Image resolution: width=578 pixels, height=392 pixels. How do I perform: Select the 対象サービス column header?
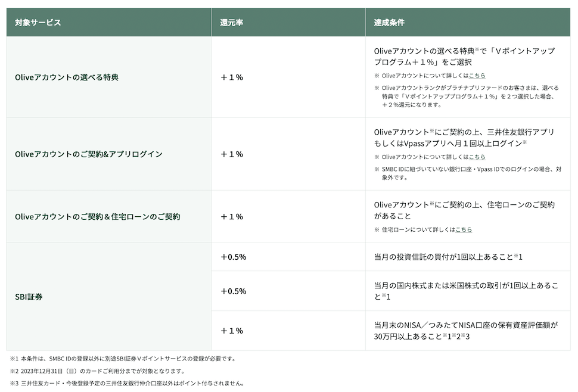[x=38, y=23]
